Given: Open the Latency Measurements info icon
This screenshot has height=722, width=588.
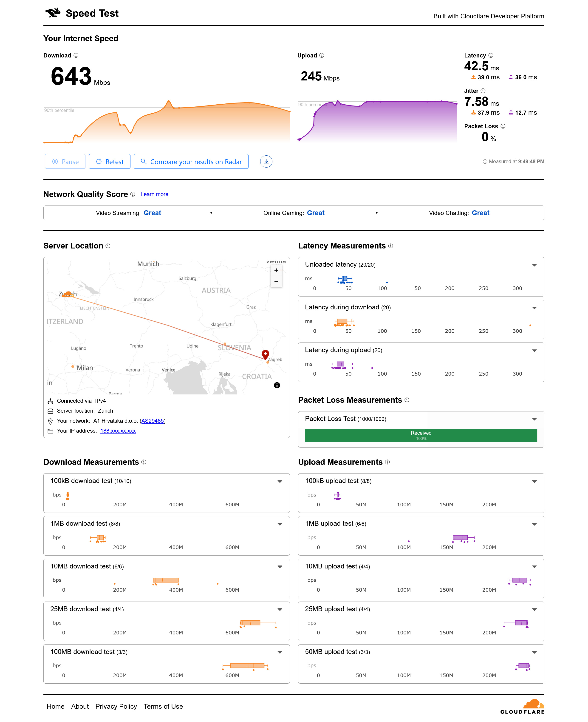Looking at the screenshot, I should pyautogui.click(x=390, y=246).
